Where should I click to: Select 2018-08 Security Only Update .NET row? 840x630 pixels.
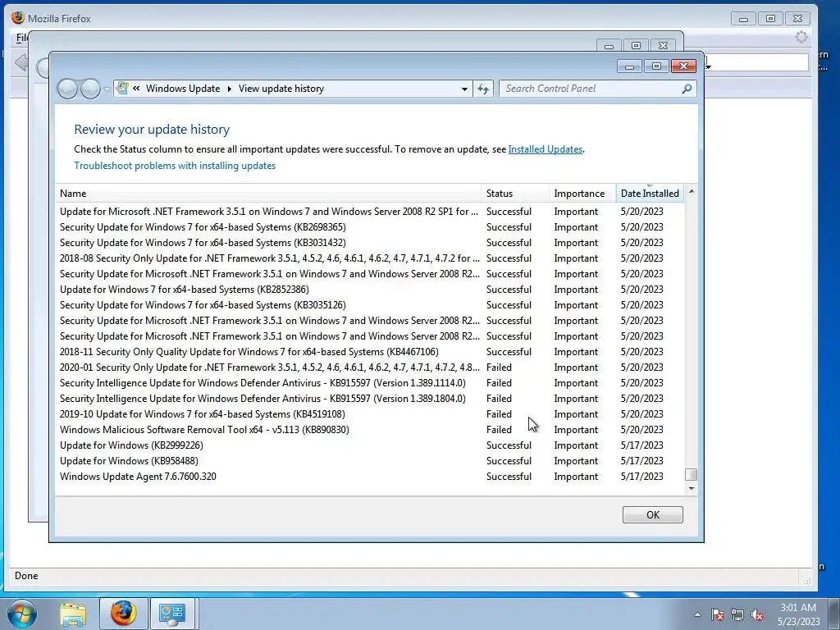tap(370, 258)
